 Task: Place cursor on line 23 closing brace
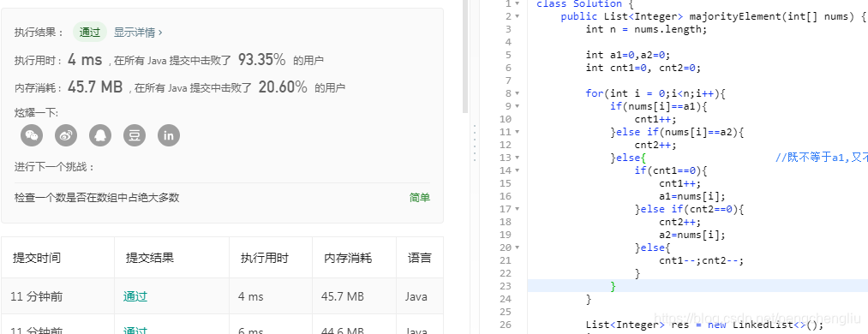click(614, 286)
